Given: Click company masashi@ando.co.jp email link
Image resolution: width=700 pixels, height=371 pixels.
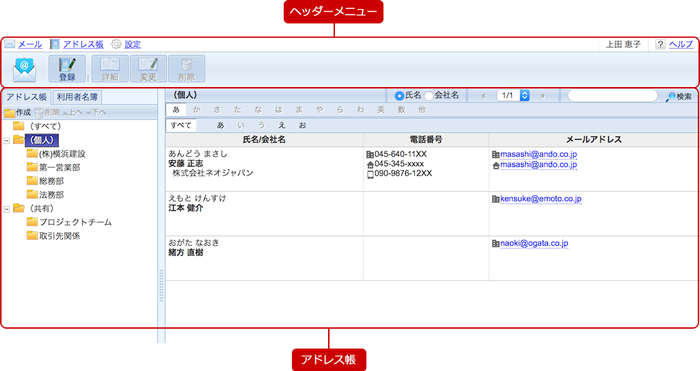Looking at the screenshot, I should pos(538,154).
